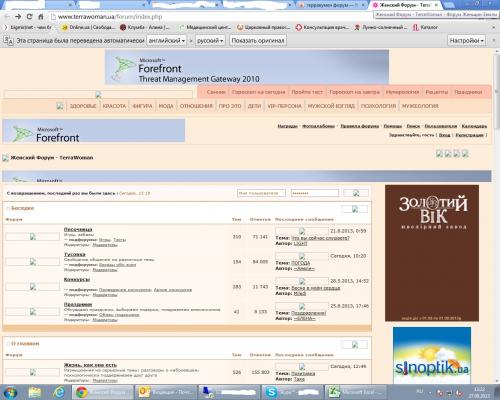Open the Настройки translation options dropdown

click(x=466, y=40)
